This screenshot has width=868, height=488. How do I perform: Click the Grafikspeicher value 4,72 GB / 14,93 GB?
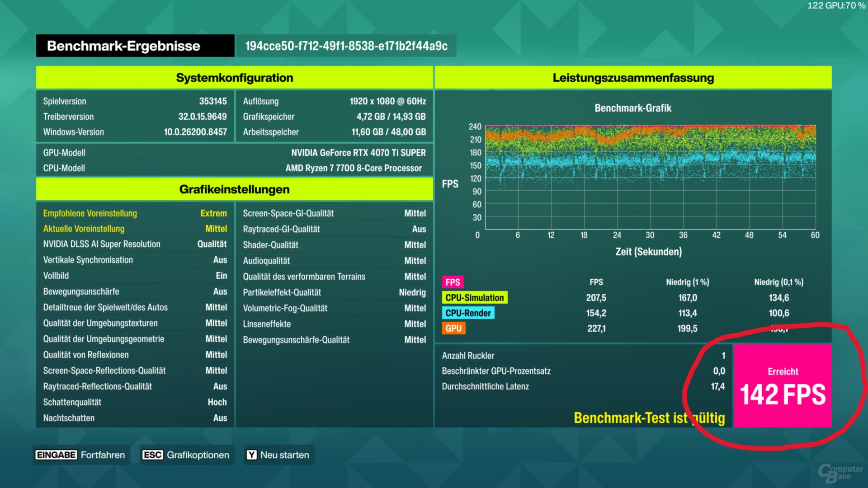(391, 117)
